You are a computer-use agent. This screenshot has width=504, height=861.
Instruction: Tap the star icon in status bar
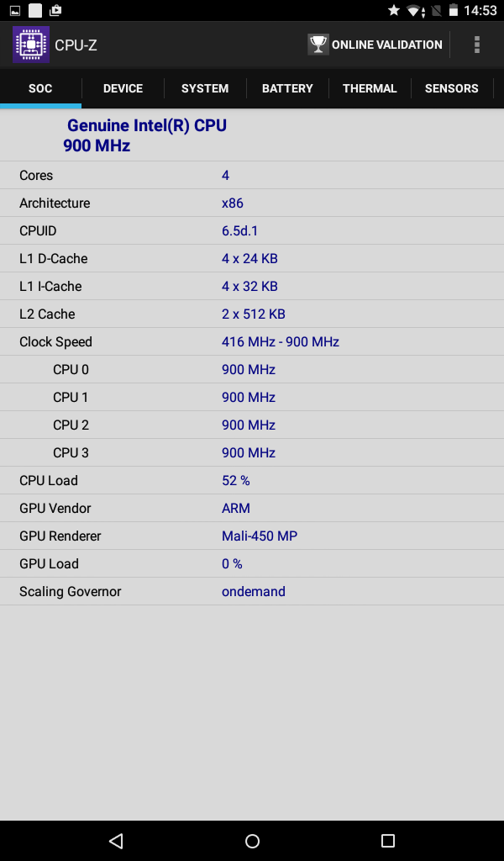click(x=393, y=11)
